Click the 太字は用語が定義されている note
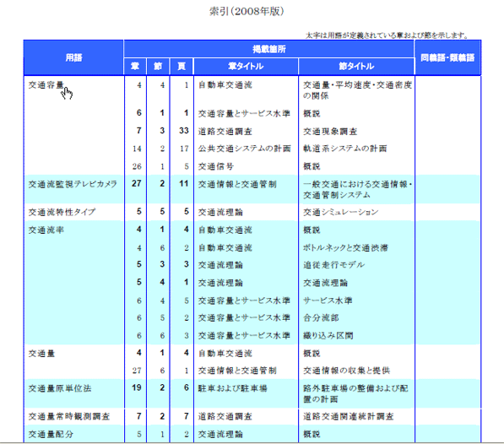 pos(387,35)
